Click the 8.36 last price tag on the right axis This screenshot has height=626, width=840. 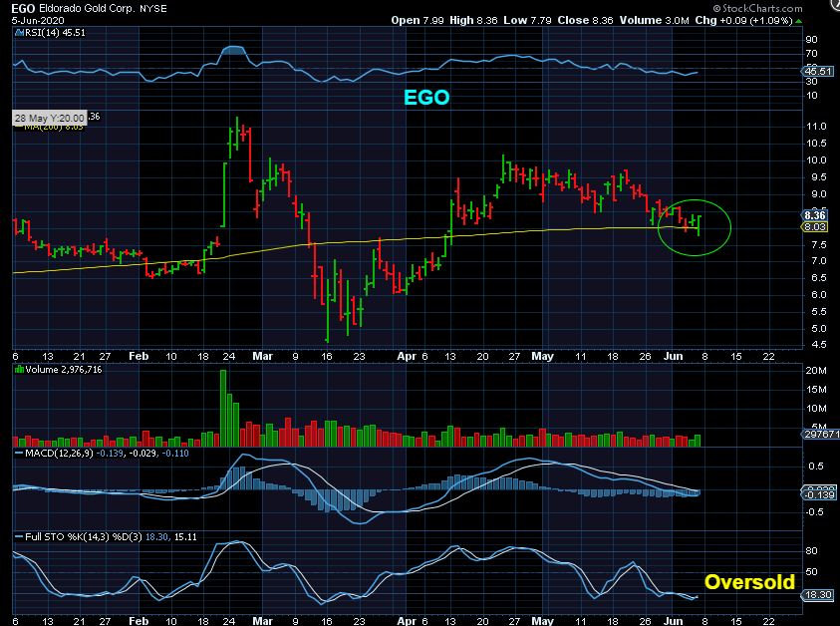[815, 215]
